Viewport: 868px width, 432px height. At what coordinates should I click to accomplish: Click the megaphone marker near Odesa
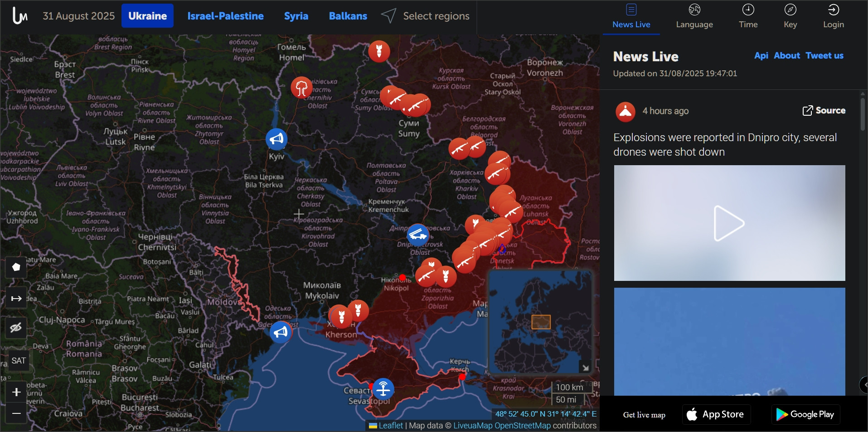281,332
